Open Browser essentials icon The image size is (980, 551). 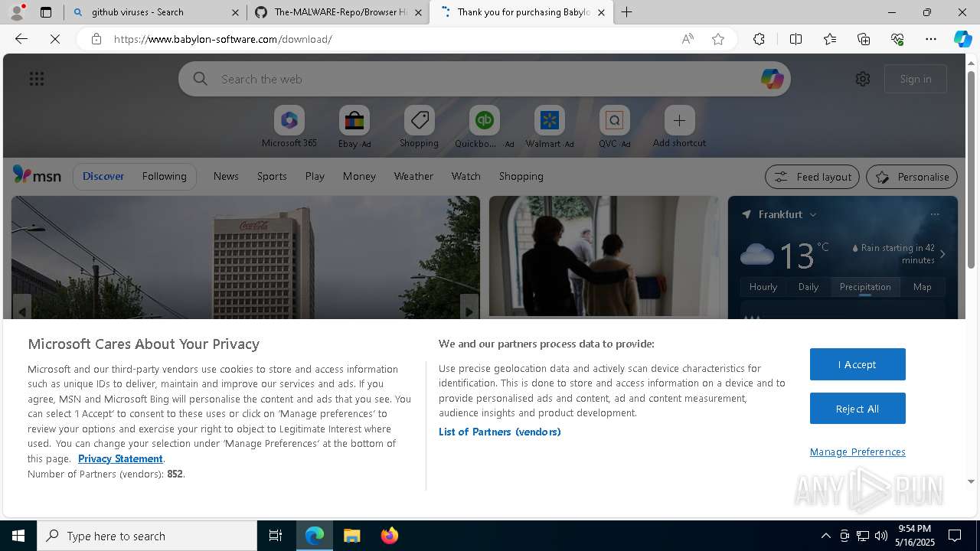point(897,39)
